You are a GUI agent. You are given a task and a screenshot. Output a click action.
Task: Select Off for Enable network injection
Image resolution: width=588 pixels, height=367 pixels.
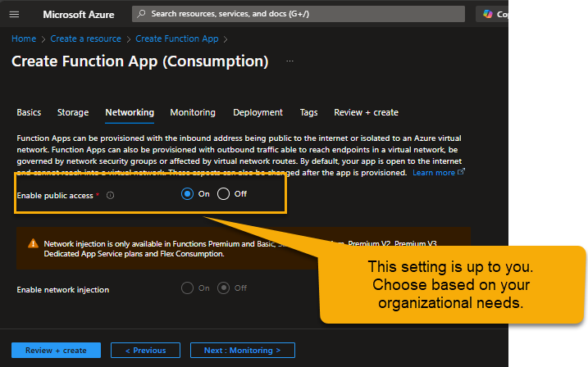point(224,288)
